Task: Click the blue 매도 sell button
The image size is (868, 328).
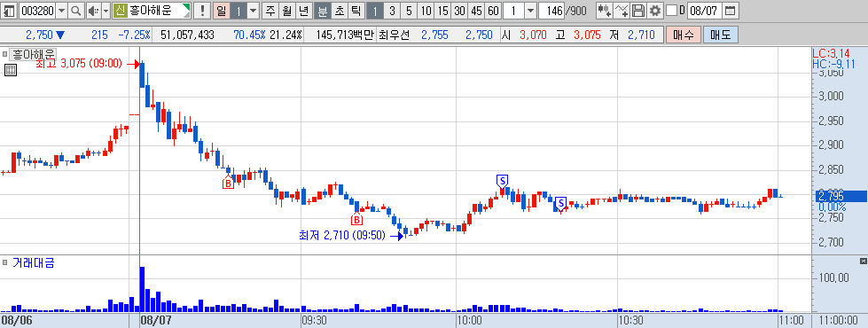Action: [720, 35]
